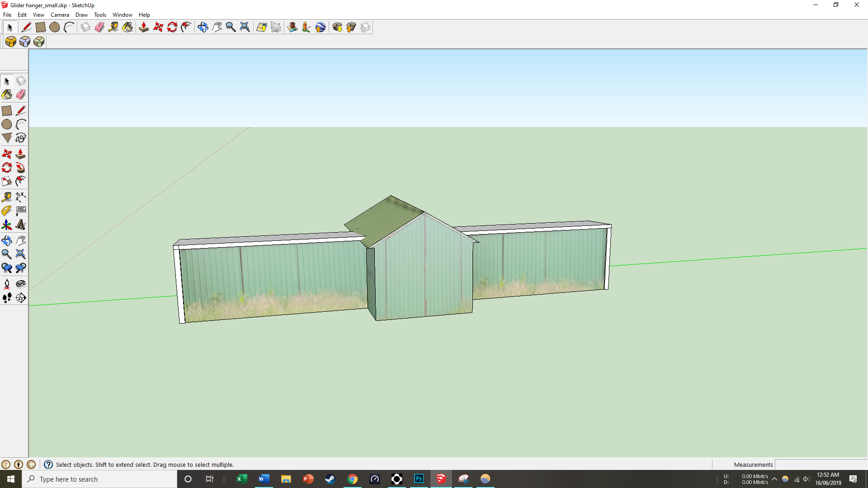
Task: Open Photo Textures tool
Action: point(306,28)
